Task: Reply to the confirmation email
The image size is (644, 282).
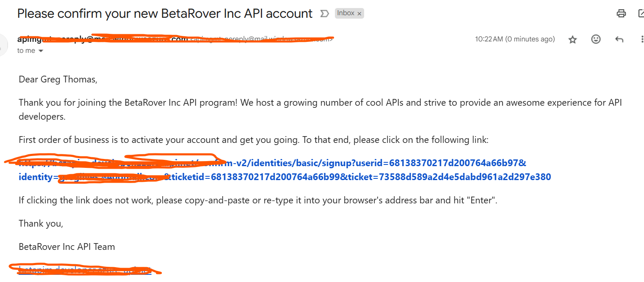Action: pyautogui.click(x=619, y=39)
